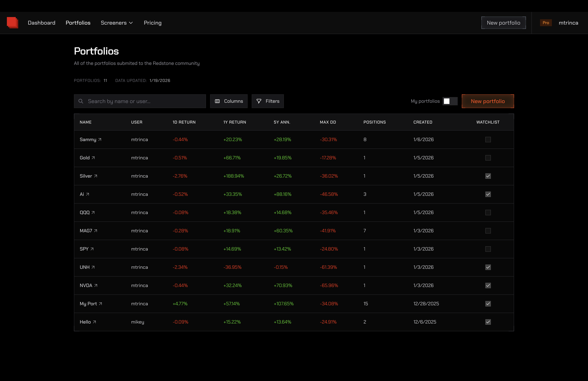
Task: Add Sammy to watchlist checkbox
Action: point(488,140)
